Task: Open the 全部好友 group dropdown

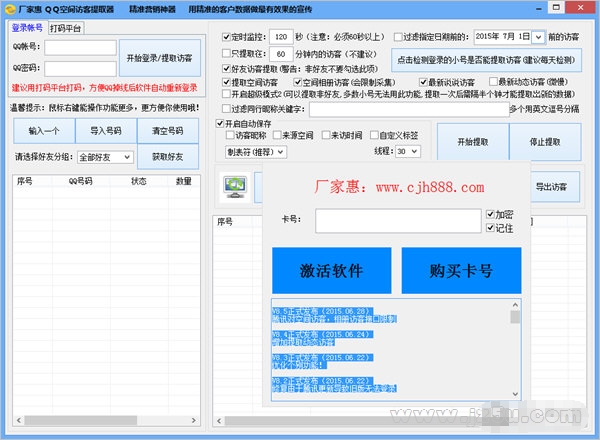Action: point(105,157)
